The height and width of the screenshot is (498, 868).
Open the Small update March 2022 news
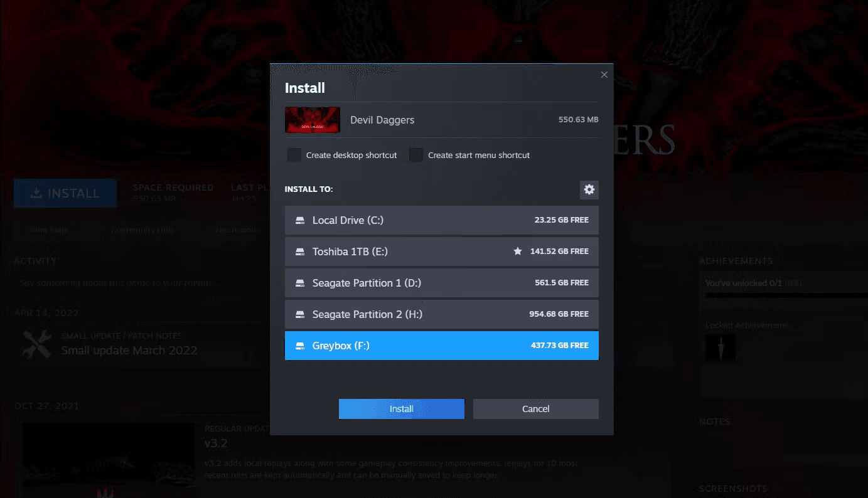click(129, 350)
